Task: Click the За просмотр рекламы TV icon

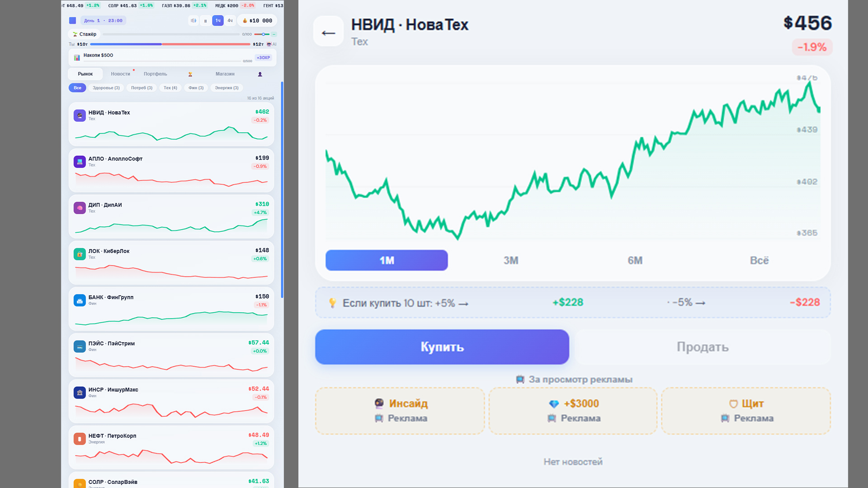Action: [520, 380]
